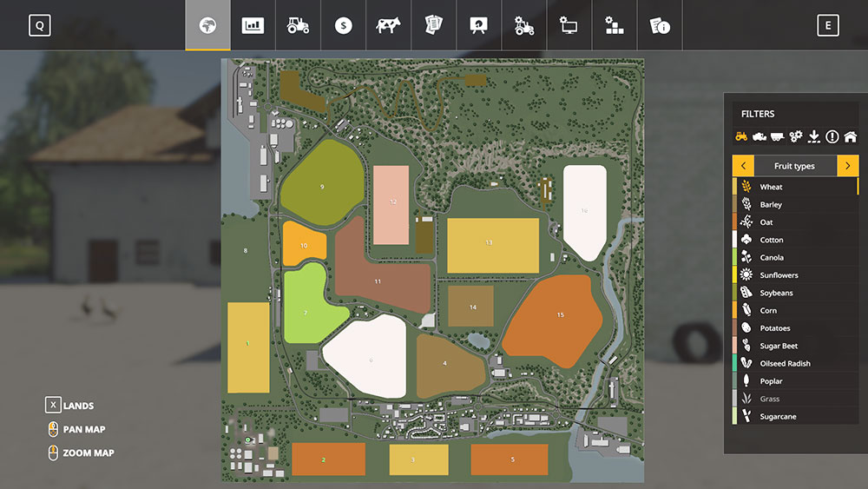Go to next filter category arrow
This screenshot has height=489, width=868.
point(847,166)
